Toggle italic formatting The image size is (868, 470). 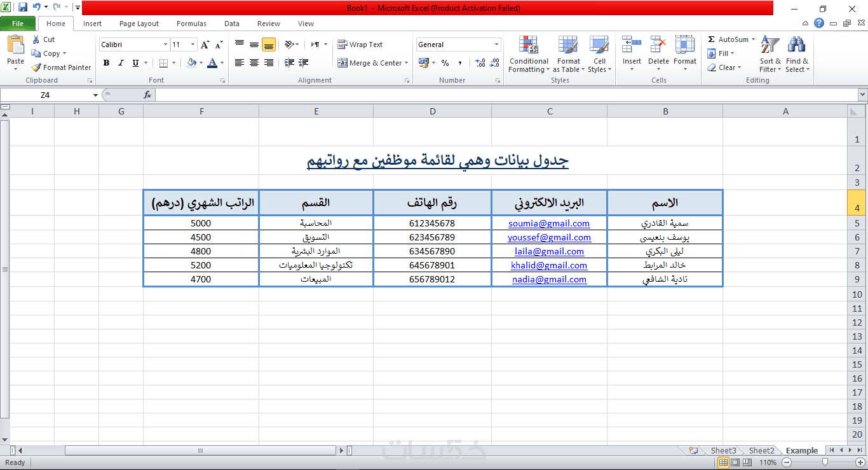click(121, 63)
